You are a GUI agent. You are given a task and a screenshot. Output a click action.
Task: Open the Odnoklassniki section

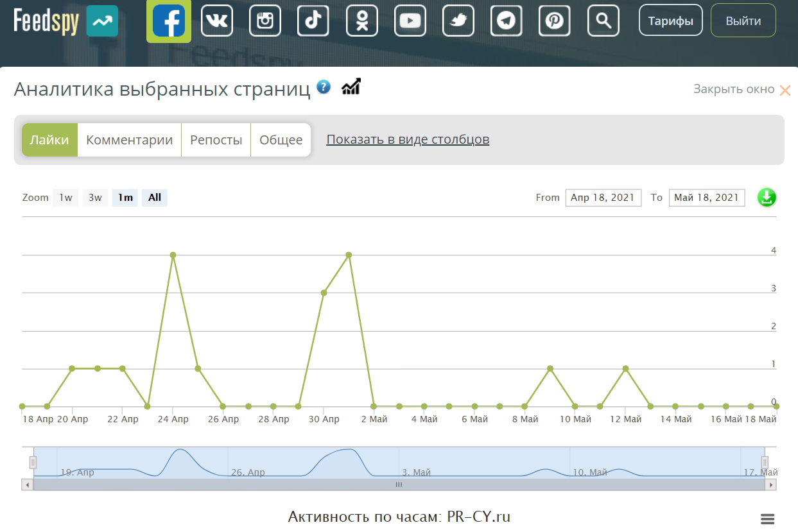[x=361, y=20]
